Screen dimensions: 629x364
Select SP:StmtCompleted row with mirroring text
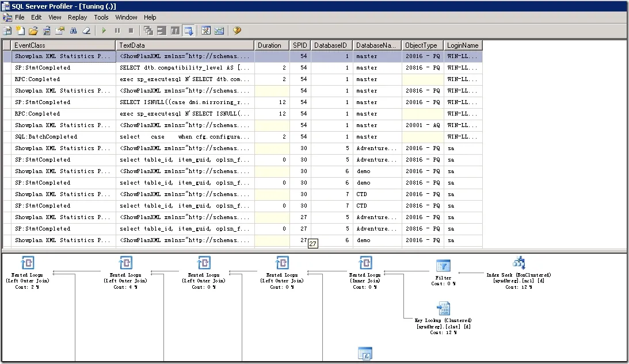(242, 102)
